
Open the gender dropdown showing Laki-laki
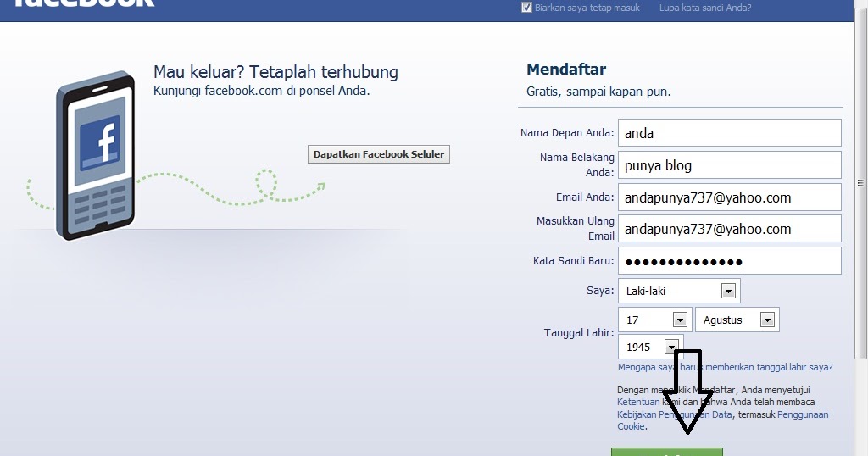click(x=679, y=291)
